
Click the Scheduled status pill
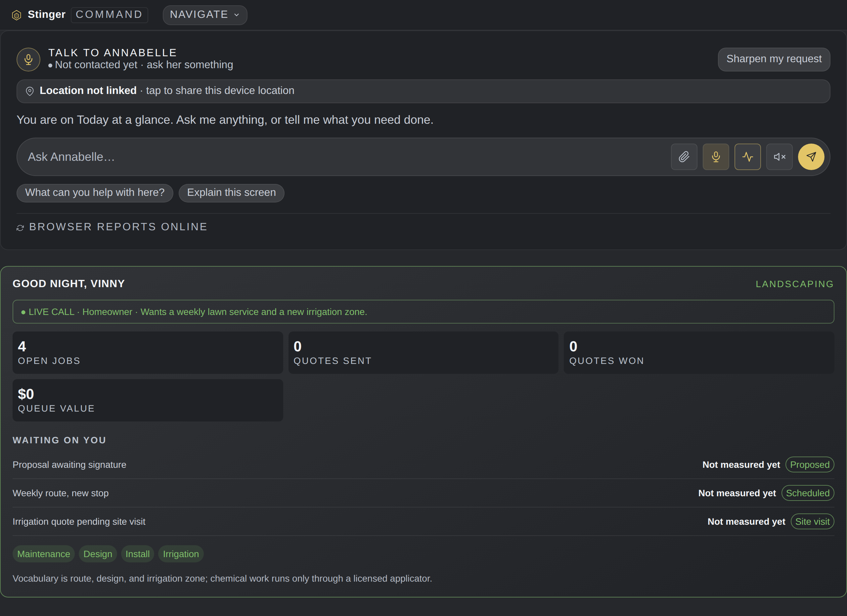point(807,493)
